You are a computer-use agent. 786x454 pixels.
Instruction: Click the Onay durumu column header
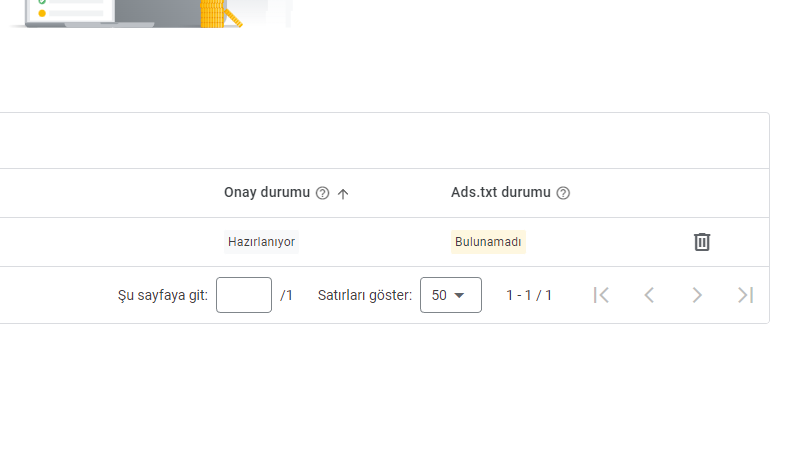click(267, 192)
